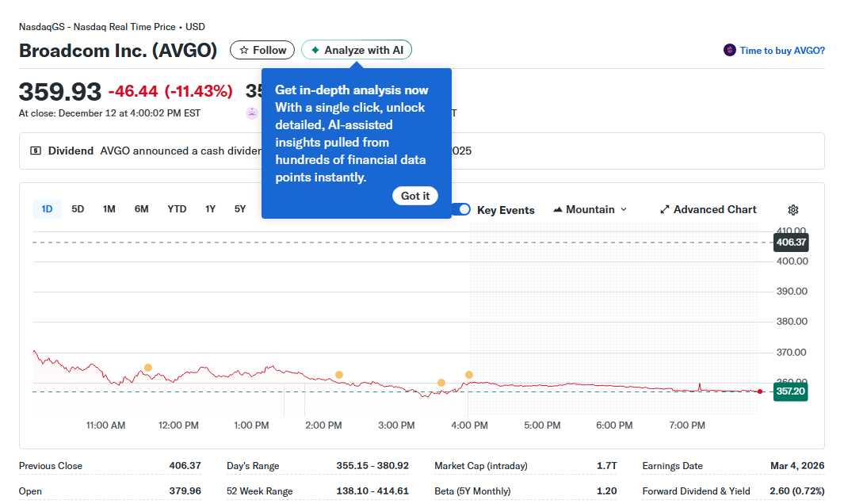Launch Analyze with AI
Screen dimensions: 844x504
tap(357, 49)
